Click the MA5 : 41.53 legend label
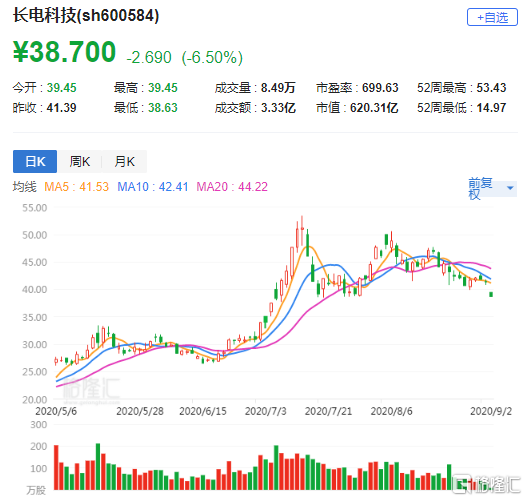Viewport: 527px width, 501px height. pyautogui.click(x=77, y=187)
